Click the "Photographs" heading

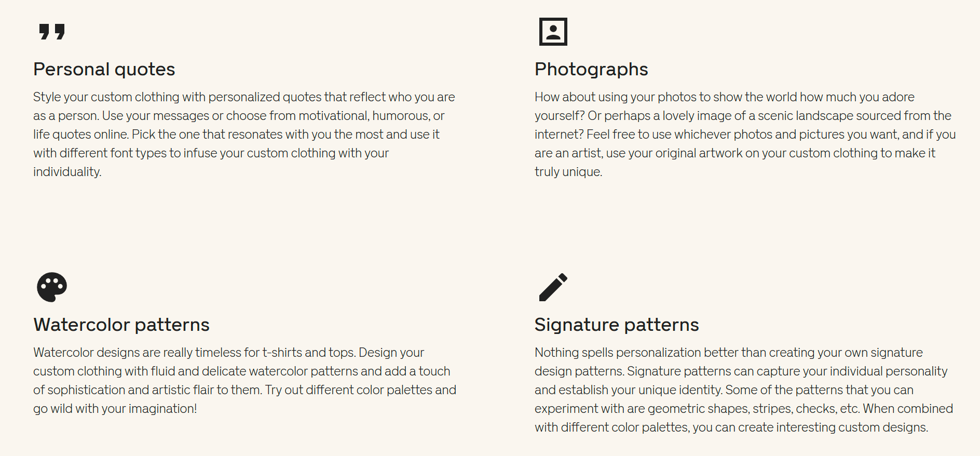[x=591, y=69]
